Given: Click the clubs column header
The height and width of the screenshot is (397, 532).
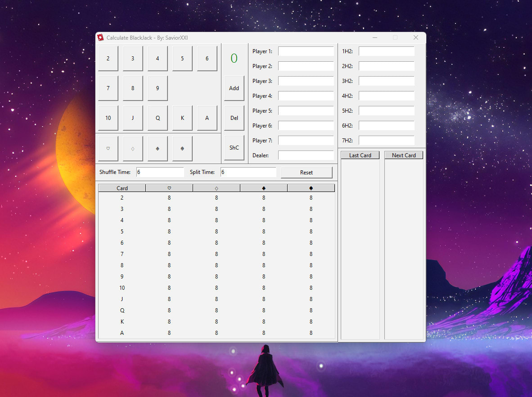Looking at the screenshot, I should click(x=264, y=188).
